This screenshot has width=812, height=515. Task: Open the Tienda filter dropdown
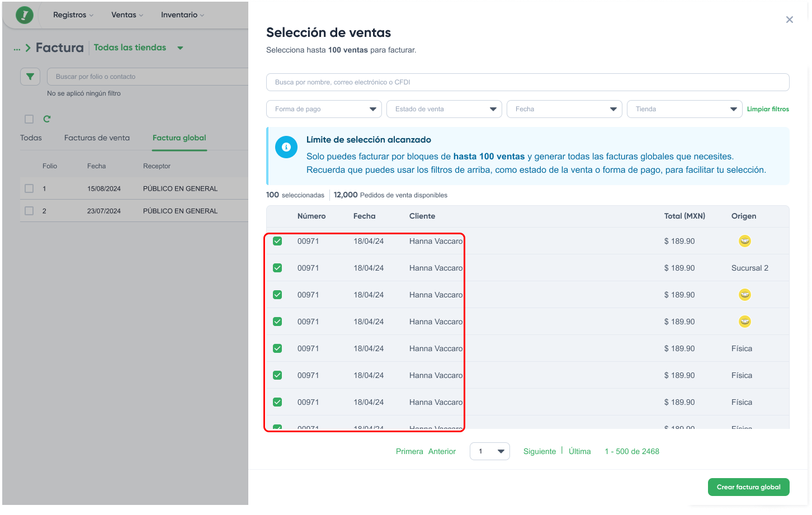pos(684,109)
